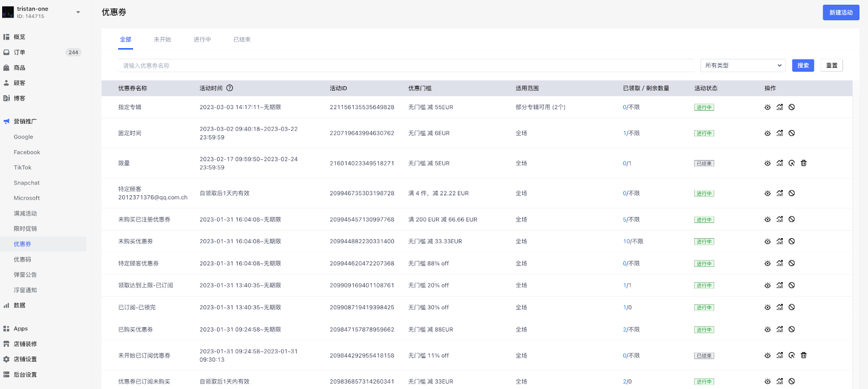View 未开始已订阅优惠券 with the eye icon
Viewport: 868px width, 389px height.
pyautogui.click(x=768, y=356)
